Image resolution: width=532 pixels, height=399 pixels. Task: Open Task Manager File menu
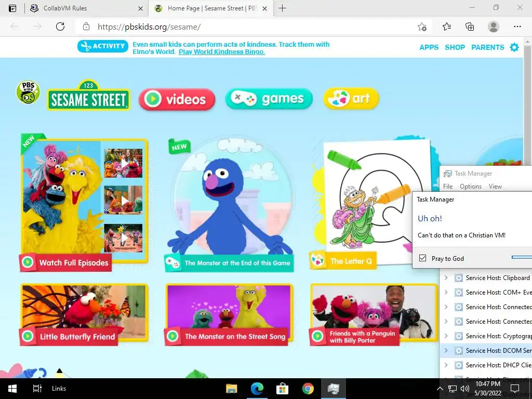tap(448, 187)
